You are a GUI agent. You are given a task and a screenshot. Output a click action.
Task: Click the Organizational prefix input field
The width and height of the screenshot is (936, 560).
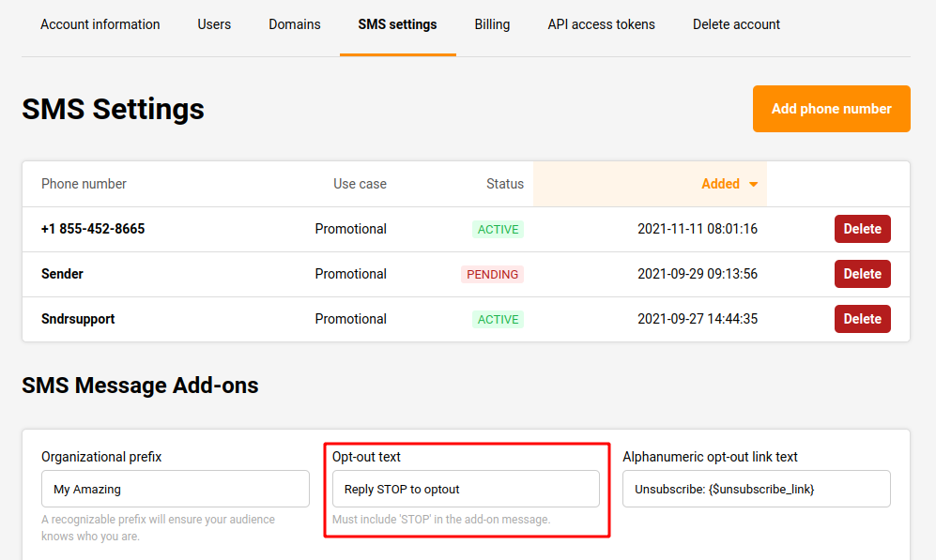pos(176,489)
